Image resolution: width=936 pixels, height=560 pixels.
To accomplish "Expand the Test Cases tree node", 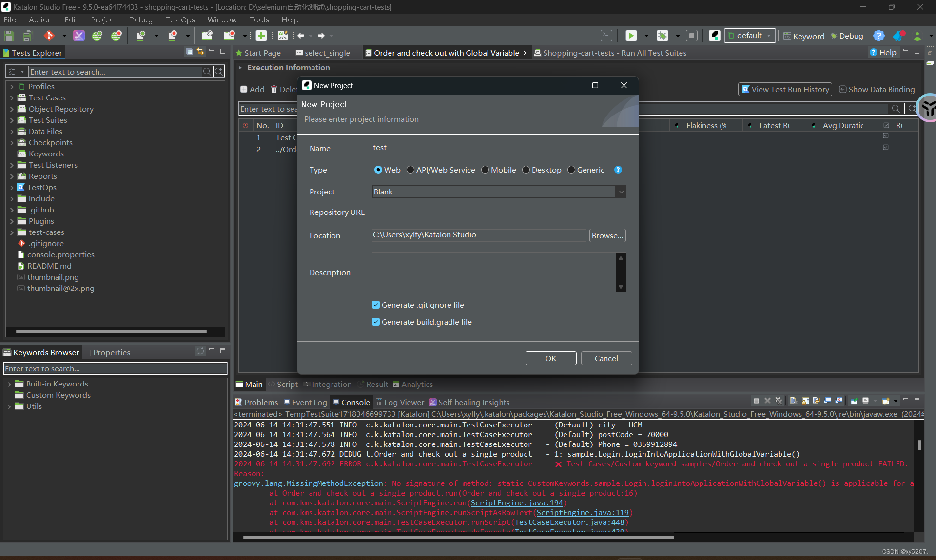I will point(12,97).
